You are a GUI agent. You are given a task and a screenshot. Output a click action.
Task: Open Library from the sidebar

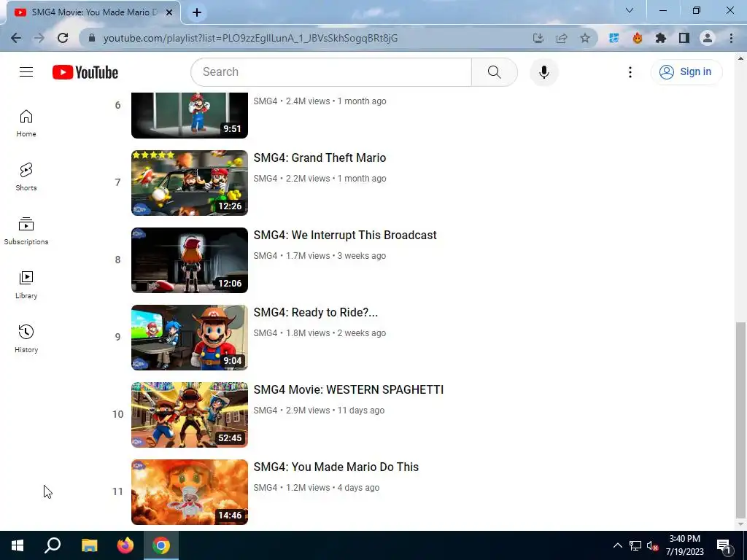[x=26, y=285]
